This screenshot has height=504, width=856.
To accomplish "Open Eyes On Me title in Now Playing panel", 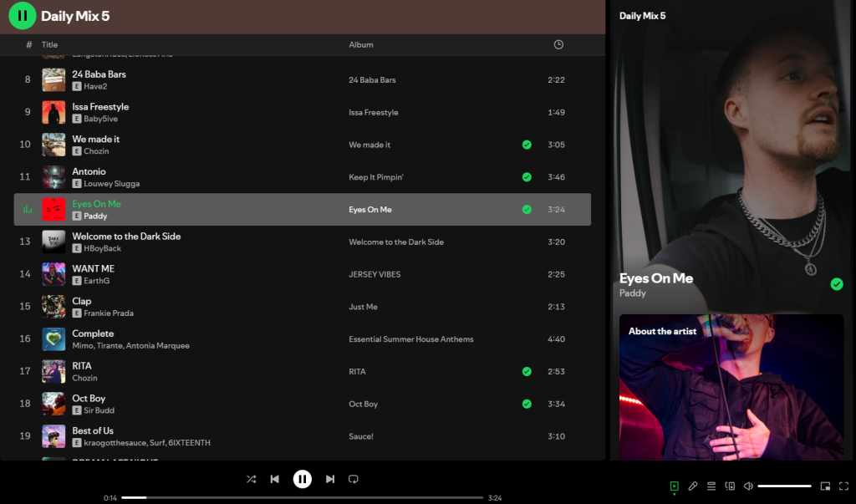I will [x=655, y=278].
